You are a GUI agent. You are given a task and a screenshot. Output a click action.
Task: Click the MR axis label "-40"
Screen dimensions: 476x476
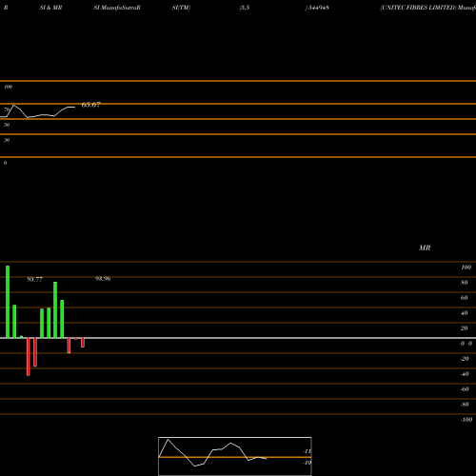465,374
